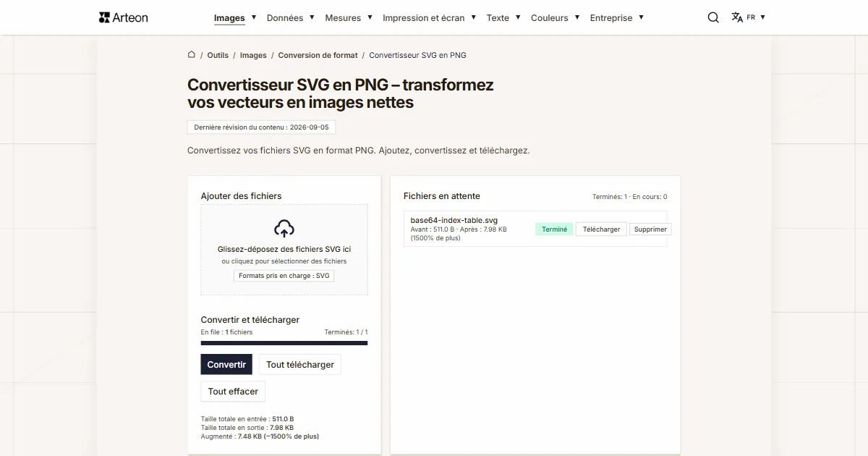
Task: Expand the arrow next to Données
Action: 312,17
